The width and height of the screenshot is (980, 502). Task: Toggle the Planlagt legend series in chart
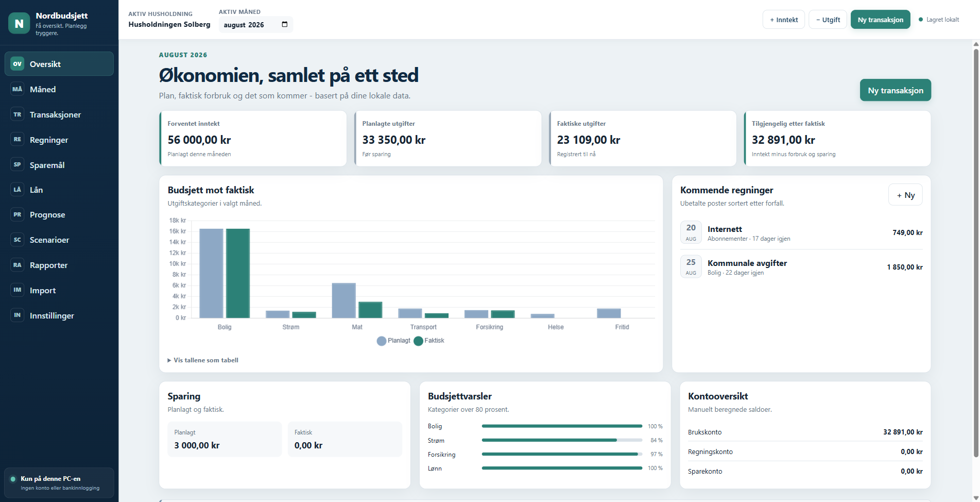[x=393, y=341]
